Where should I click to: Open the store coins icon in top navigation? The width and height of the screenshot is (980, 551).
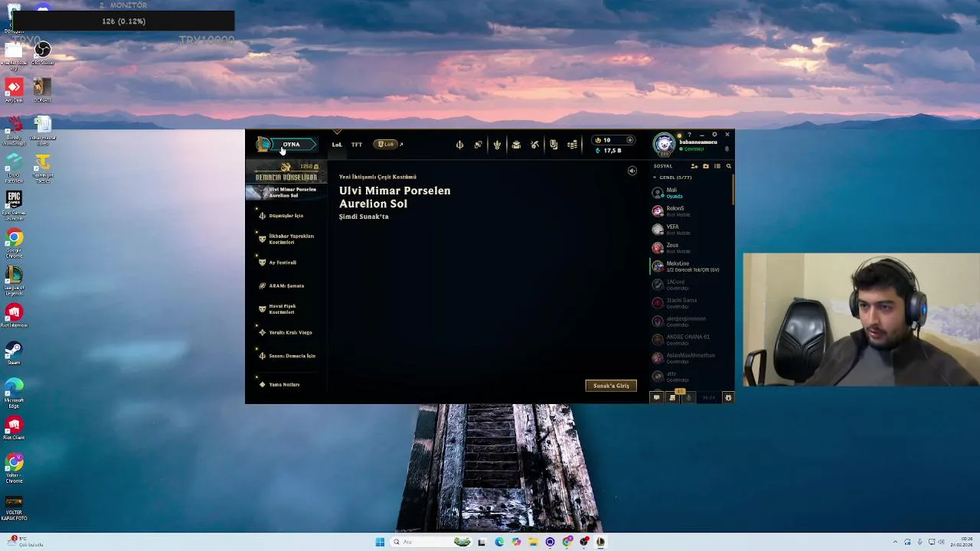tap(572, 145)
